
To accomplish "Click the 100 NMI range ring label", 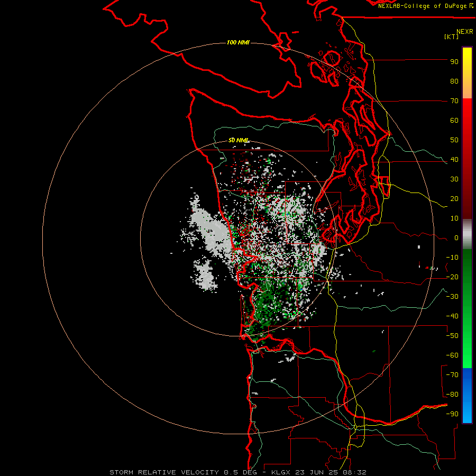I will tap(238, 42).
